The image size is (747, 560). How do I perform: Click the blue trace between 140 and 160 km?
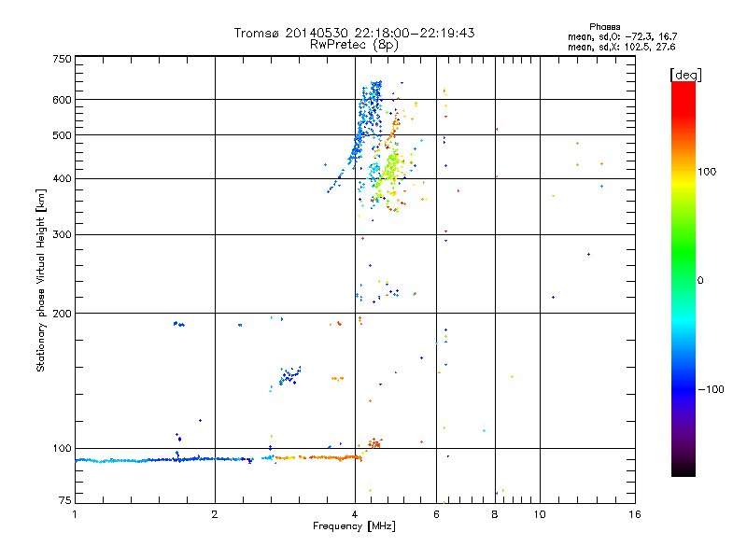coord(289,376)
